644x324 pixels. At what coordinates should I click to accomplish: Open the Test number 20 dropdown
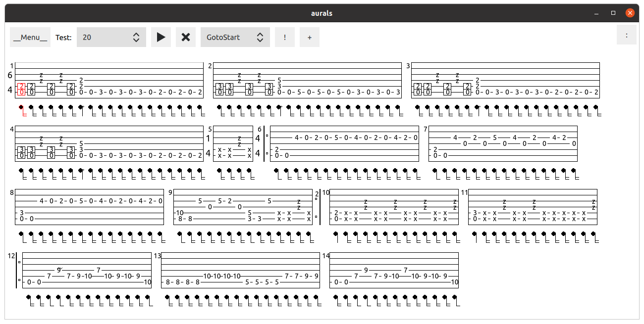[x=111, y=37]
